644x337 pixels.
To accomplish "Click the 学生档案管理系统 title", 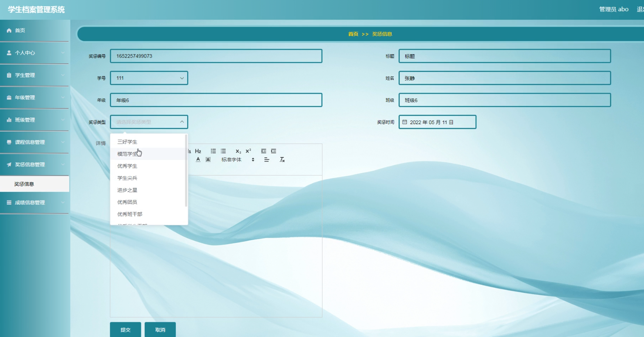I will pos(36,9).
